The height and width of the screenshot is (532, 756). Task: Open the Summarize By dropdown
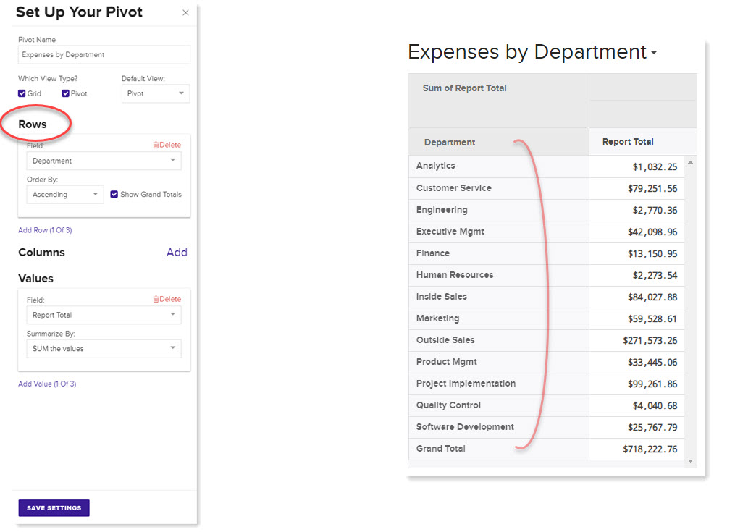104,348
